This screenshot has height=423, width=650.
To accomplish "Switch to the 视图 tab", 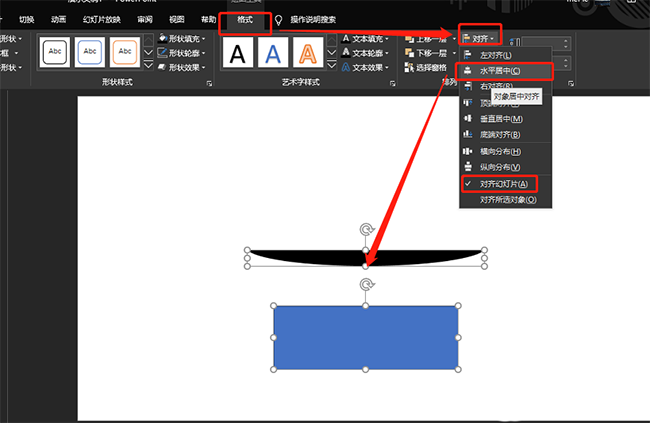I will click(177, 19).
